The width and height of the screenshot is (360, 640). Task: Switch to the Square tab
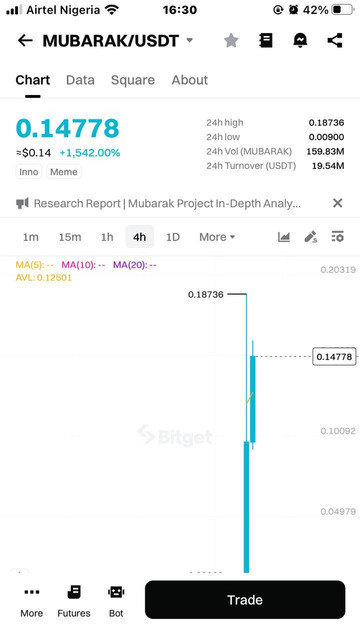[133, 80]
